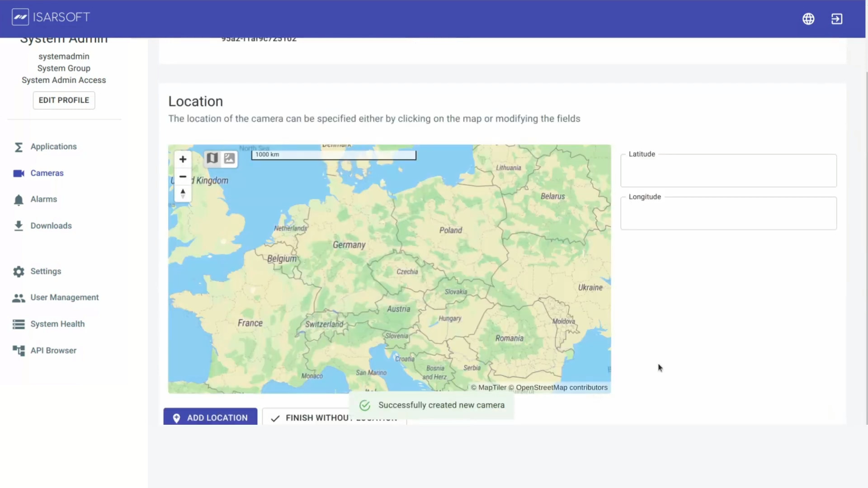Image resolution: width=868 pixels, height=488 pixels.
Task: Zoom in with the map plus control
Action: click(183, 159)
